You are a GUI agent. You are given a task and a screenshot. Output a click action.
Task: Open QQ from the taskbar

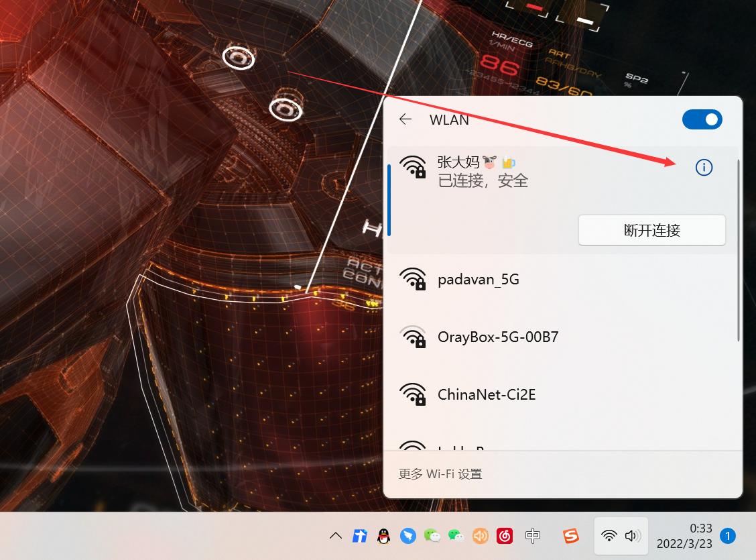[x=383, y=536]
